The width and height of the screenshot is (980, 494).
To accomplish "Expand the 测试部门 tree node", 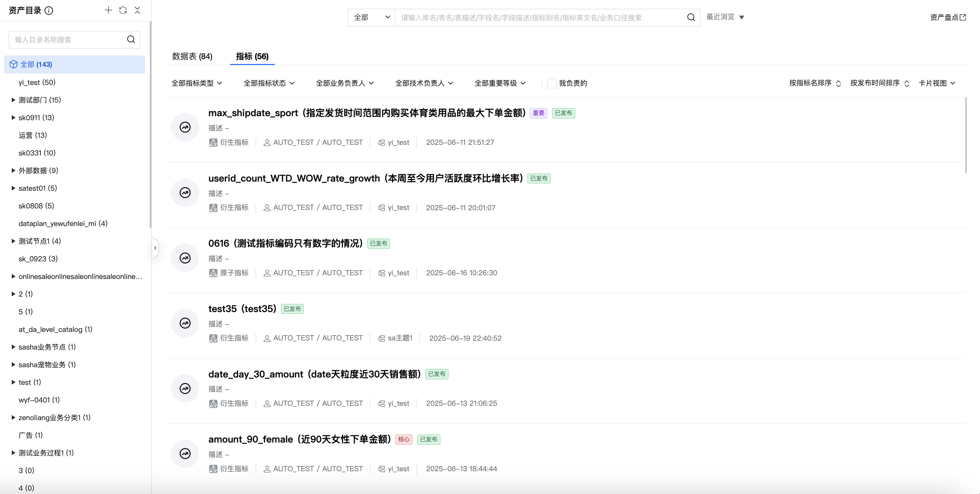I will click(13, 100).
